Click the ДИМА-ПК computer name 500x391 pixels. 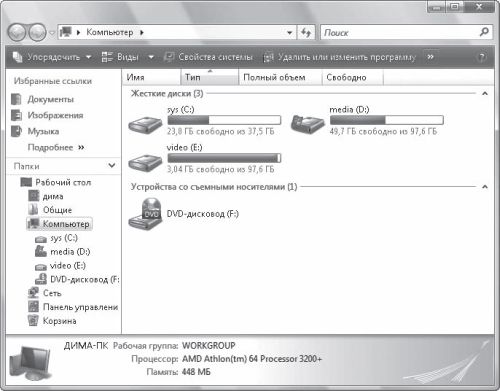pos(86,346)
